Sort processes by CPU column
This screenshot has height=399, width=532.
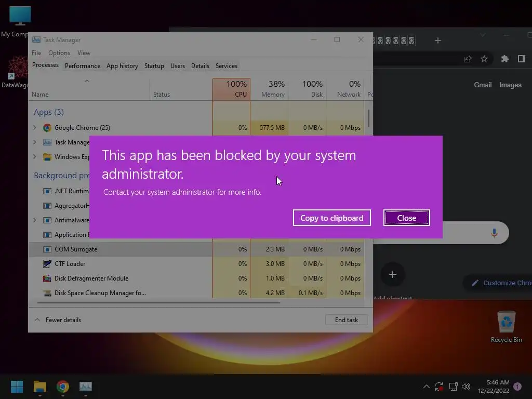pos(231,89)
